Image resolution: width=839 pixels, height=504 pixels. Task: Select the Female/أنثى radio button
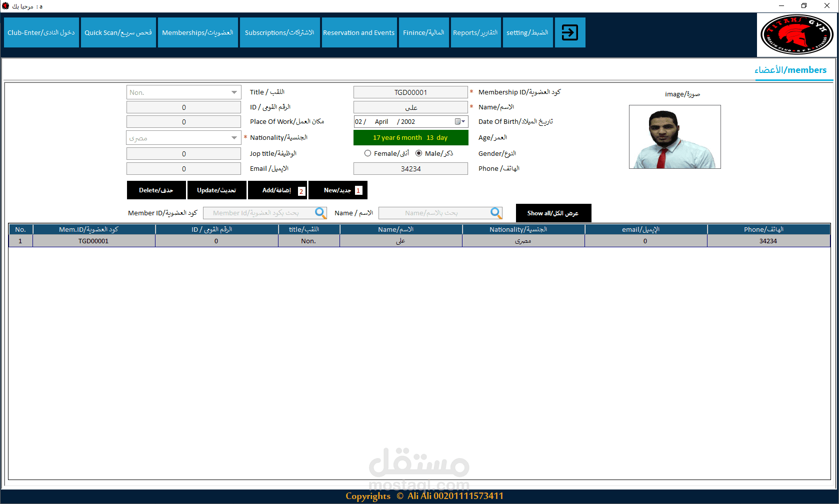click(368, 153)
